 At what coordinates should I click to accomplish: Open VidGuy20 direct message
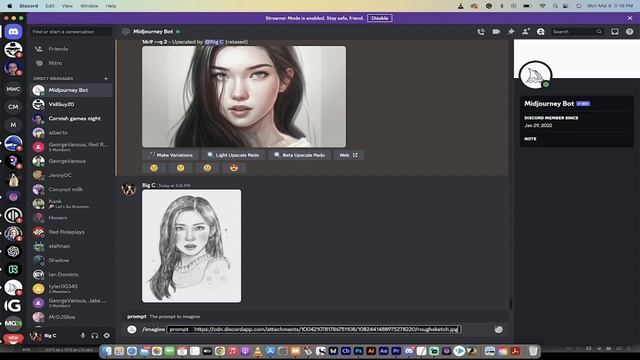click(71, 104)
